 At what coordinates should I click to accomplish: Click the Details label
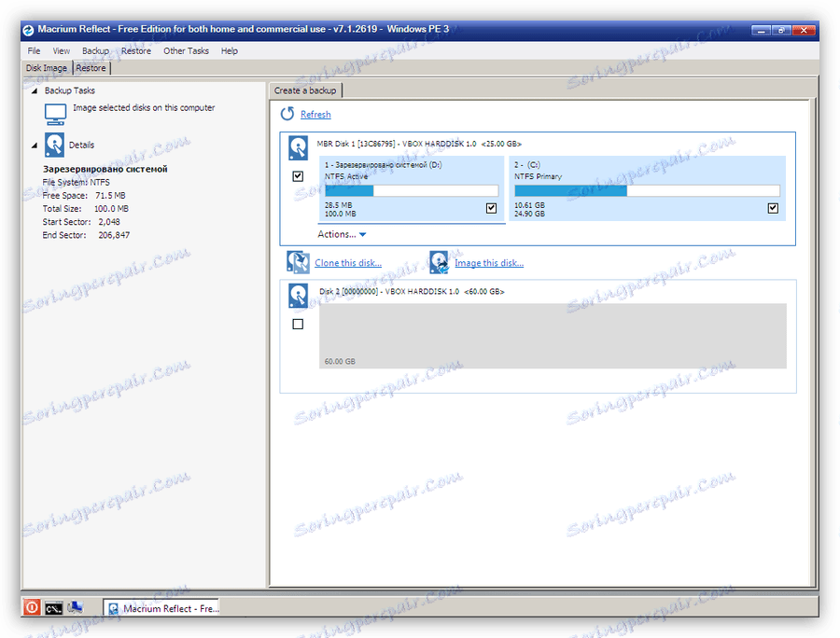81,146
